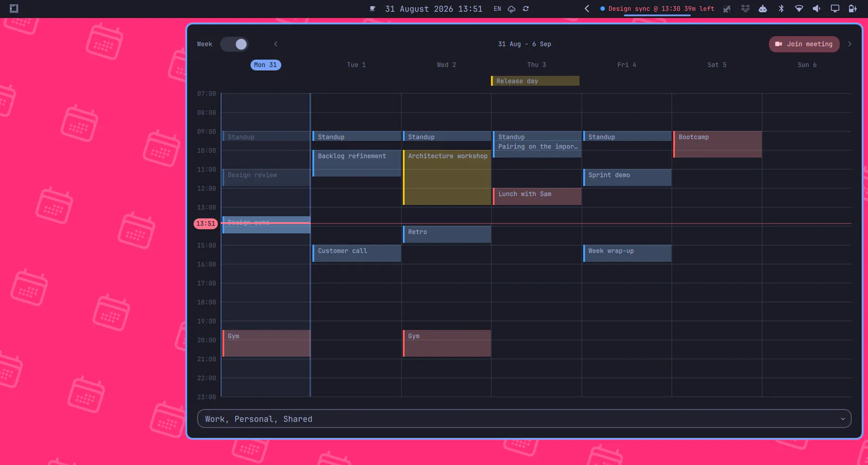Toggle the Week view switch

click(234, 44)
